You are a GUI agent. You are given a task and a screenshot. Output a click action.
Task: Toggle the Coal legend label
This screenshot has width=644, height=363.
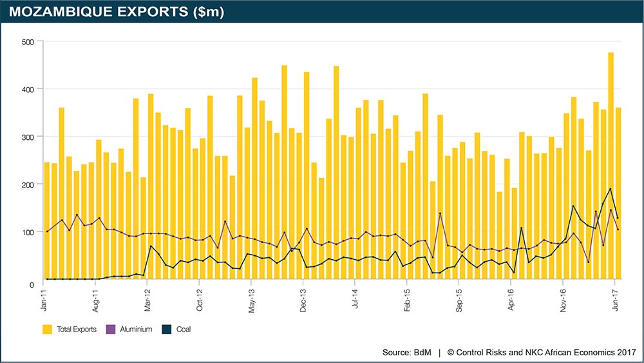point(182,329)
